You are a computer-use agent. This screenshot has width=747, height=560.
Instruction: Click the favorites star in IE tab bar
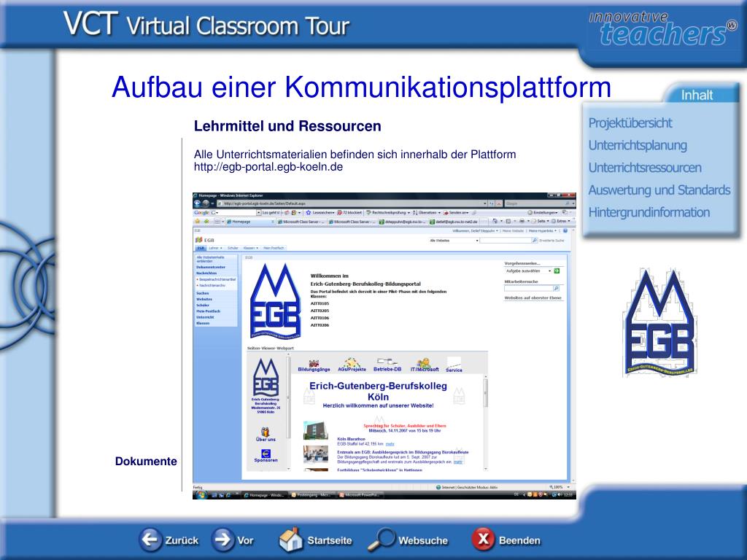198,221
